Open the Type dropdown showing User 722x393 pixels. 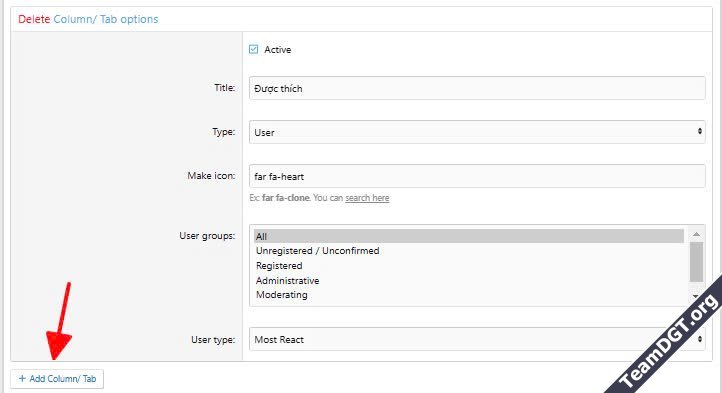coord(477,132)
